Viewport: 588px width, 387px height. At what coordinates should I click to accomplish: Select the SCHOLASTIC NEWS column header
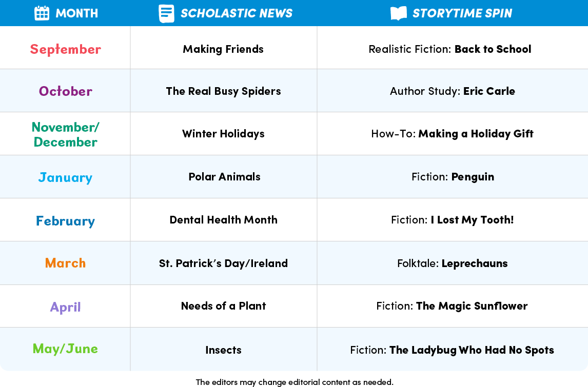237,13
